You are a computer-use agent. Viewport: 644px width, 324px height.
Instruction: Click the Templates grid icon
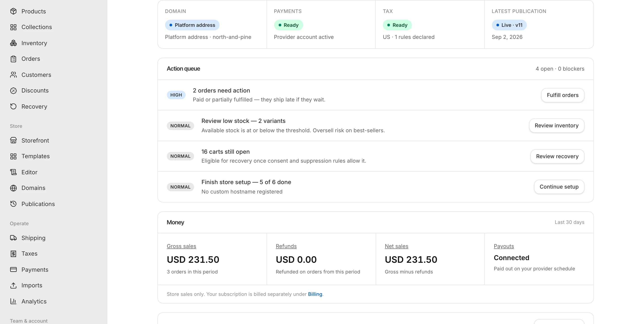(13, 156)
